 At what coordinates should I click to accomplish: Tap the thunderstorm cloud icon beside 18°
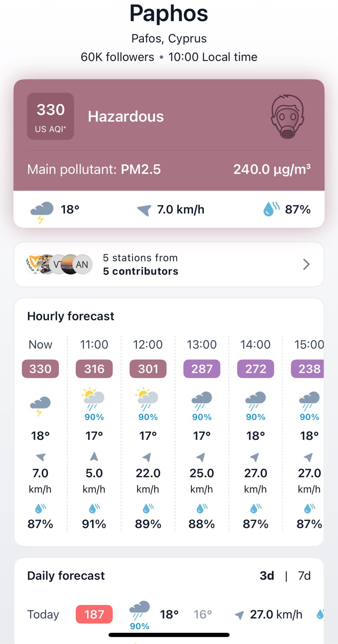click(42, 211)
